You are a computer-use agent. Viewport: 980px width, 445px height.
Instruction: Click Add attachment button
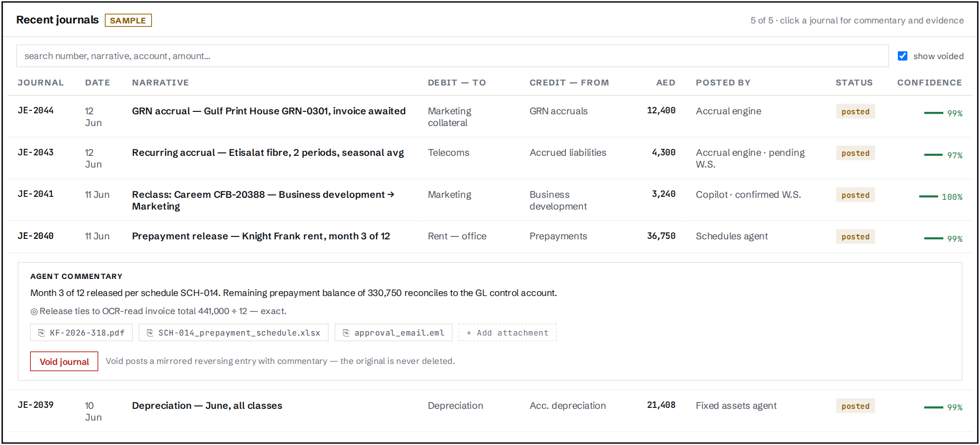click(508, 333)
